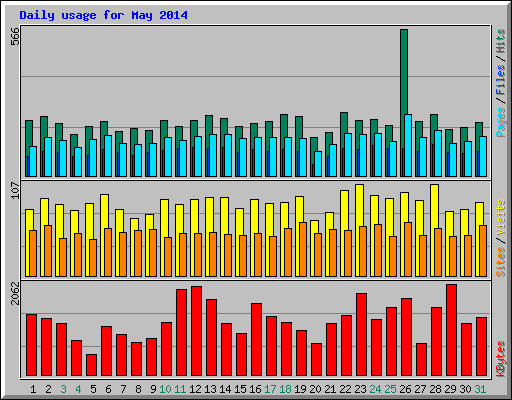Screen dimensions: 512x400
Task: Click day label 19 on the x-axis
Action: click(x=300, y=389)
